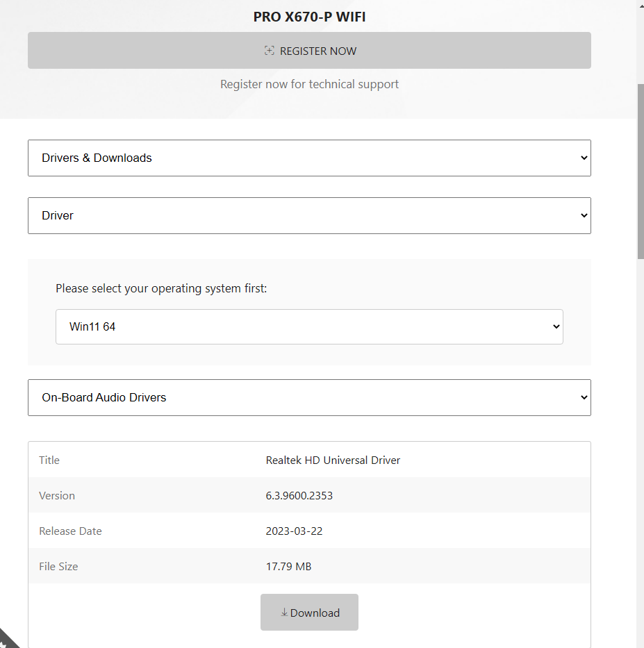Select the version number 6.3.9600.2353
The width and height of the screenshot is (644, 648).
299,495
